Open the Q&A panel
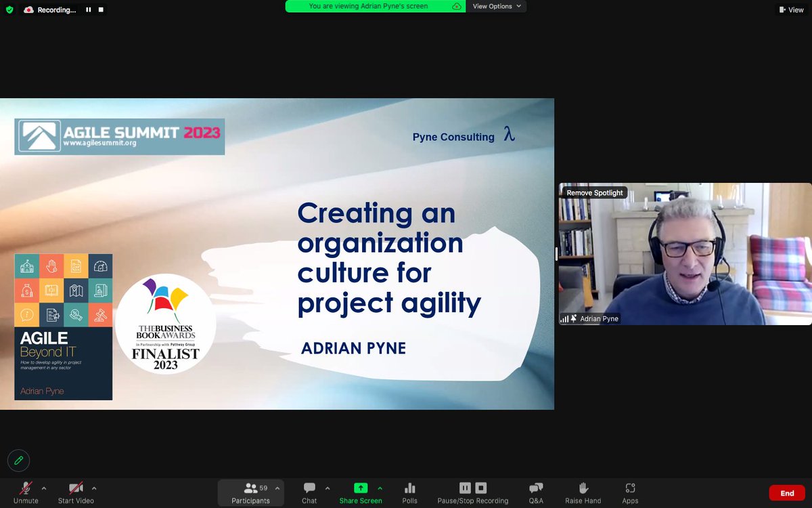Image resolution: width=812 pixels, height=508 pixels. pos(536,492)
